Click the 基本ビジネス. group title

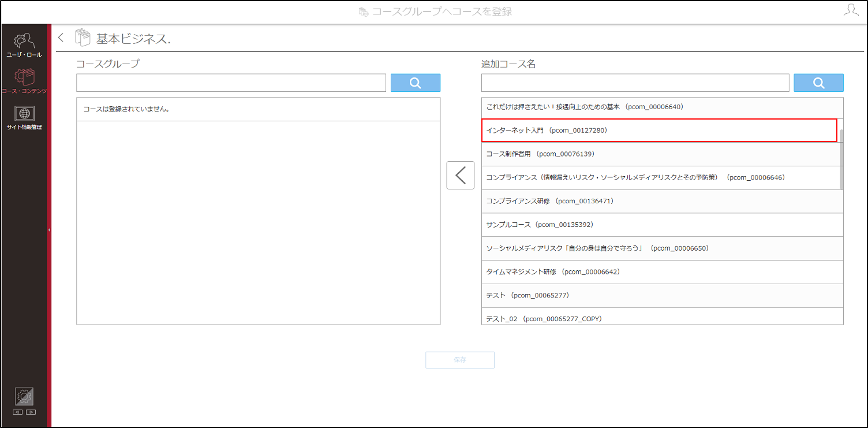click(x=133, y=39)
